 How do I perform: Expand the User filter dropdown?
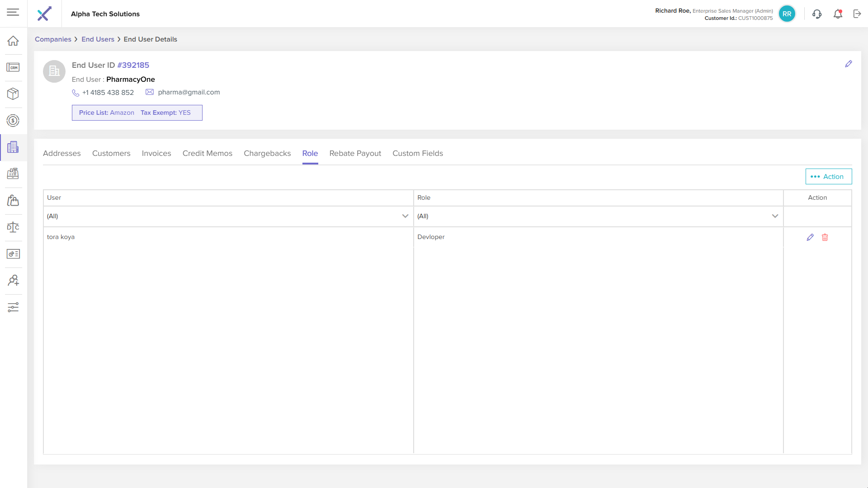click(405, 216)
